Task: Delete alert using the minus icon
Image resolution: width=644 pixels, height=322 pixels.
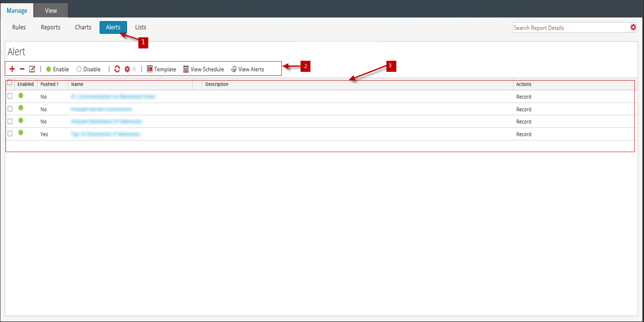Action: pos(22,69)
